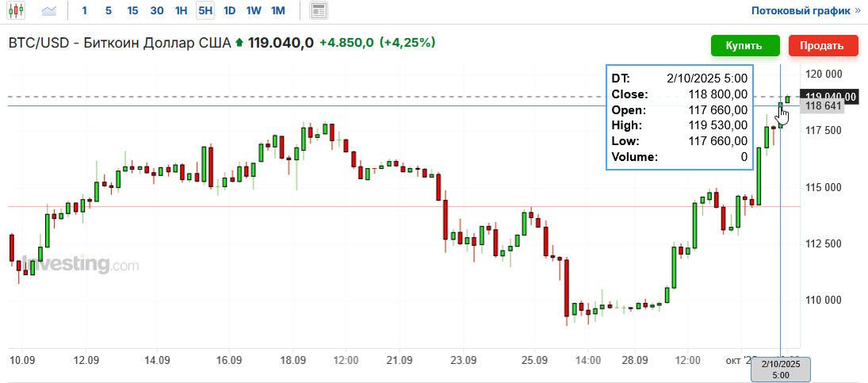
Task: Click the green Купить button
Action: 745,46
